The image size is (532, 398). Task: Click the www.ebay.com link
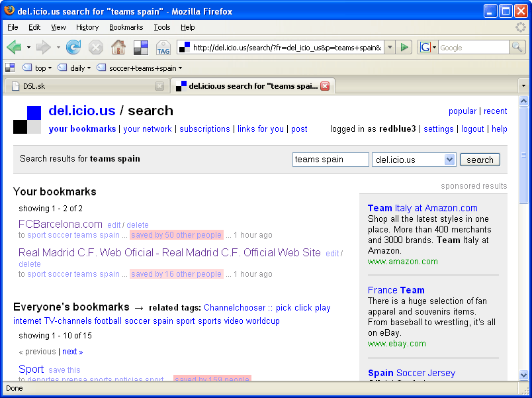[x=396, y=343]
